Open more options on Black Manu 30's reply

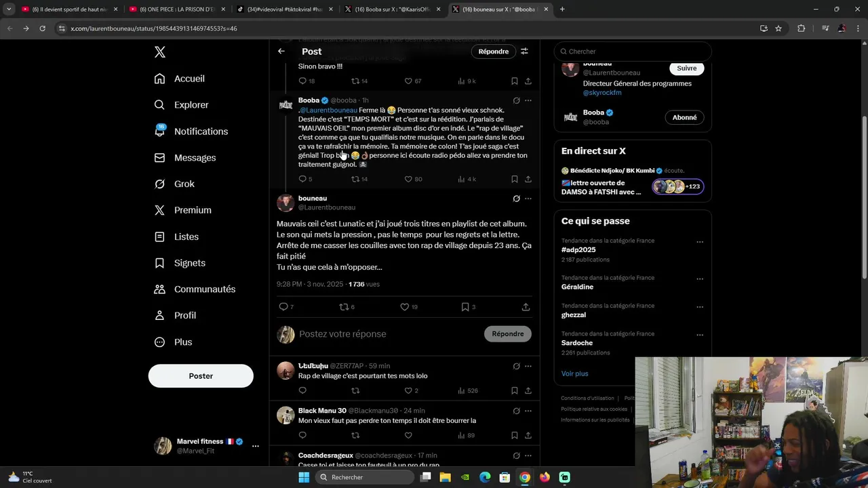[528, 411]
